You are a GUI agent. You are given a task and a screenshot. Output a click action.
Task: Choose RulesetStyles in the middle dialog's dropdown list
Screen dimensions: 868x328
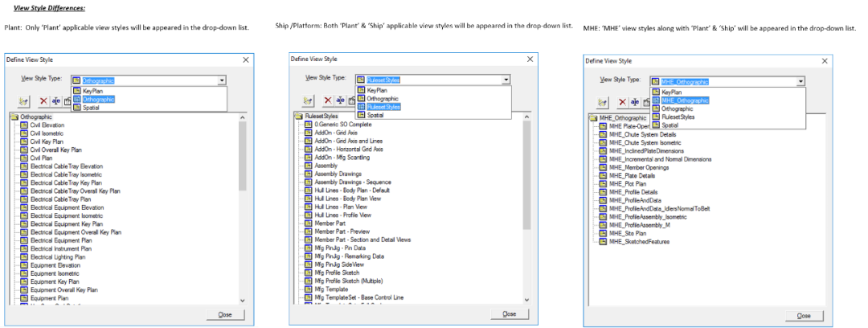tap(433, 106)
